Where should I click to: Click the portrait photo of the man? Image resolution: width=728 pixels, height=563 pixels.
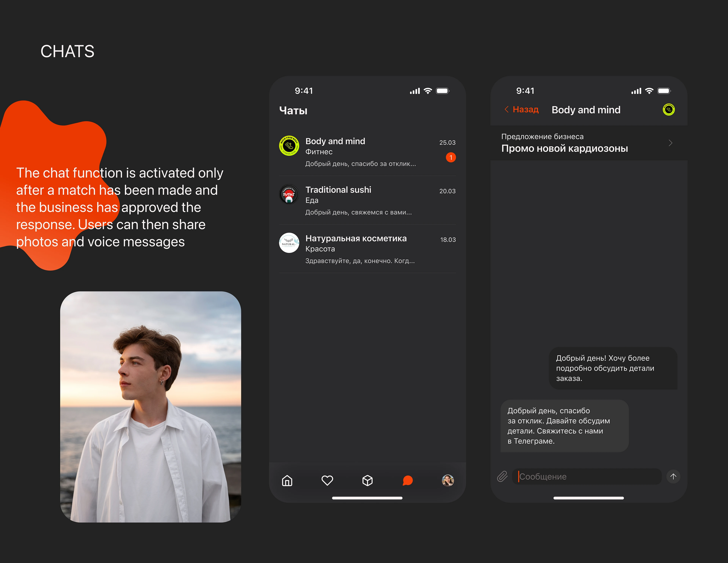(x=150, y=407)
